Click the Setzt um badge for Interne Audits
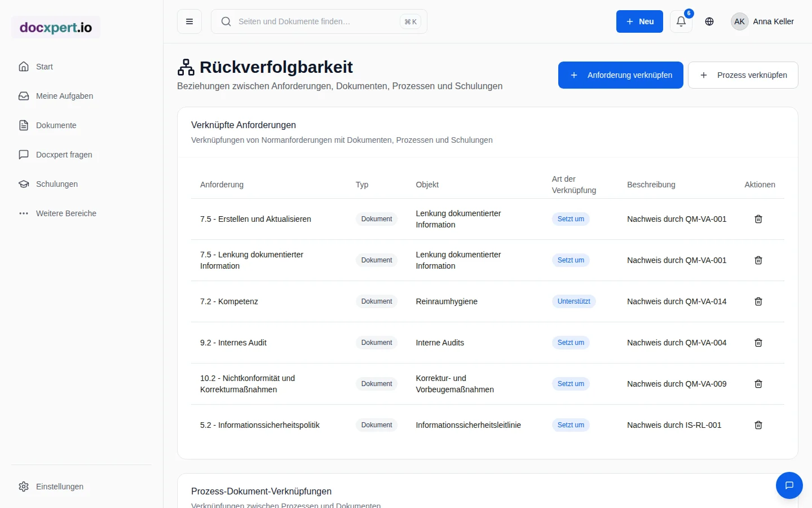Image resolution: width=812 pixels, height=508 pixels. tap(571, 343)
